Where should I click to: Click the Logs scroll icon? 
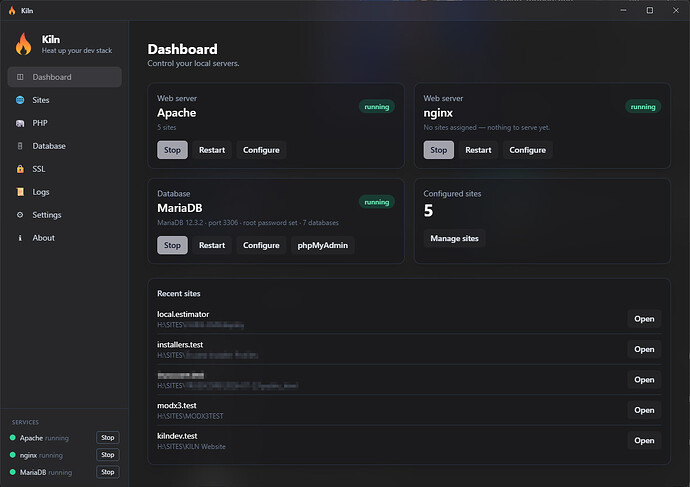(x=20, y=192)
